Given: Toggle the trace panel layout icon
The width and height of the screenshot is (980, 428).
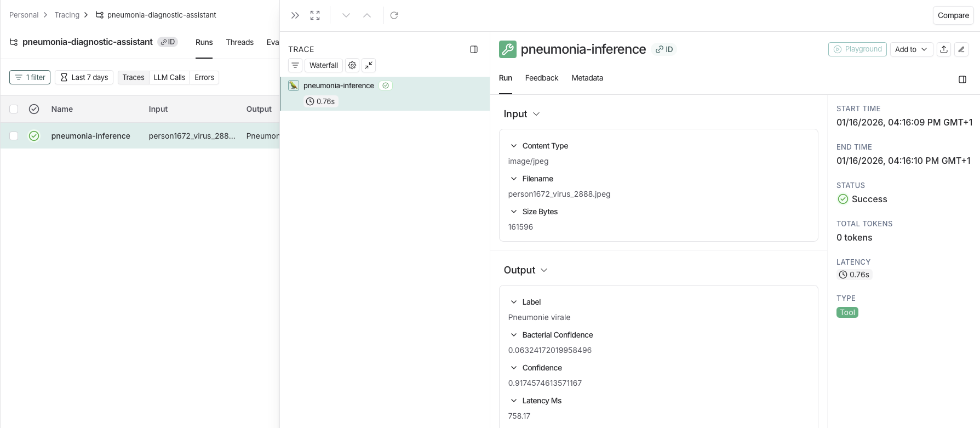Looking at the screenshot, I should [474, 49].
